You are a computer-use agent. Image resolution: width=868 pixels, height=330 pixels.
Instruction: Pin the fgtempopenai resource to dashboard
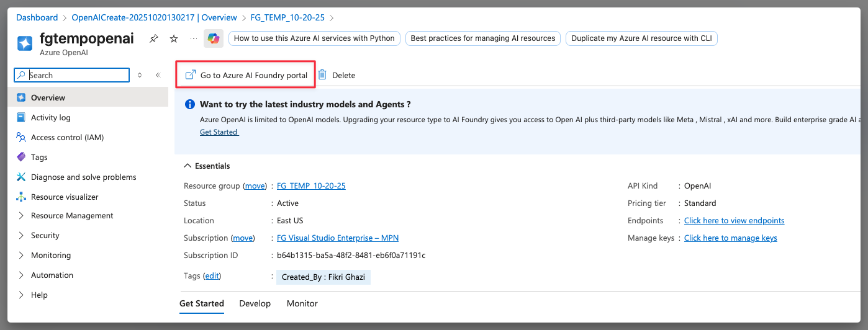(x=153, y=39)
